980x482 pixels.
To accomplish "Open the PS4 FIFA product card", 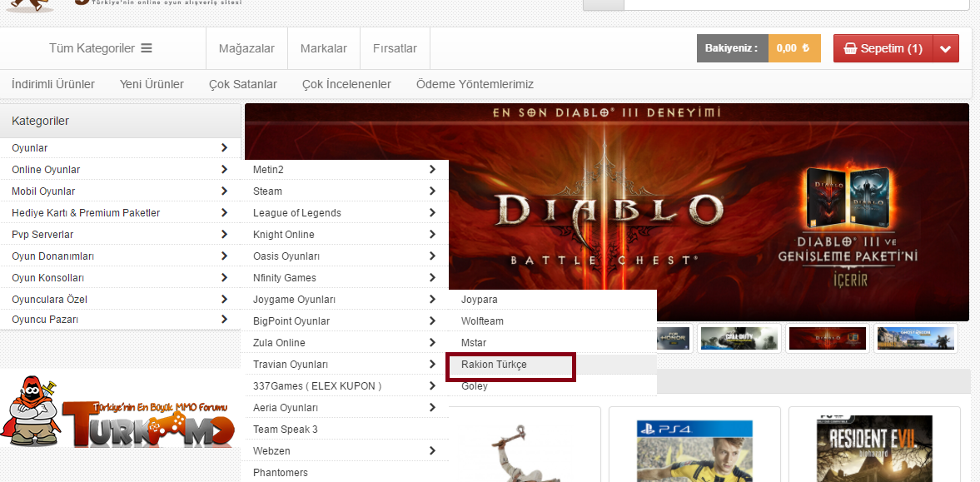I will coord(694,445).
